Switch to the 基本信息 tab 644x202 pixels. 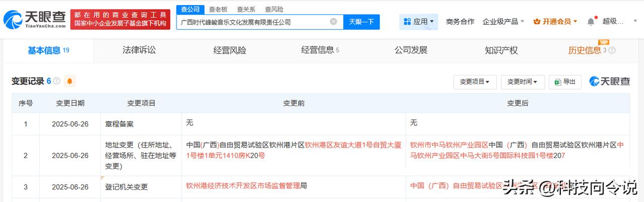pos(48,50)
